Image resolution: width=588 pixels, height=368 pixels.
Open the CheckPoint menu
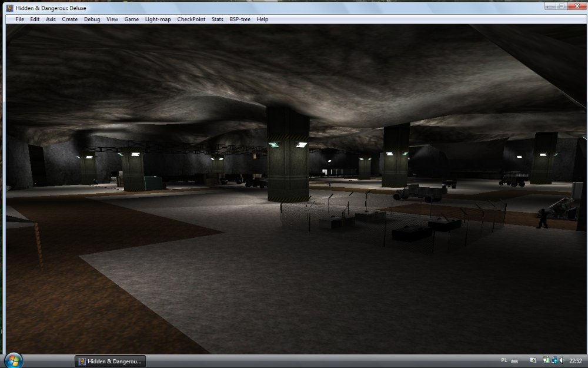coord(191,19)
